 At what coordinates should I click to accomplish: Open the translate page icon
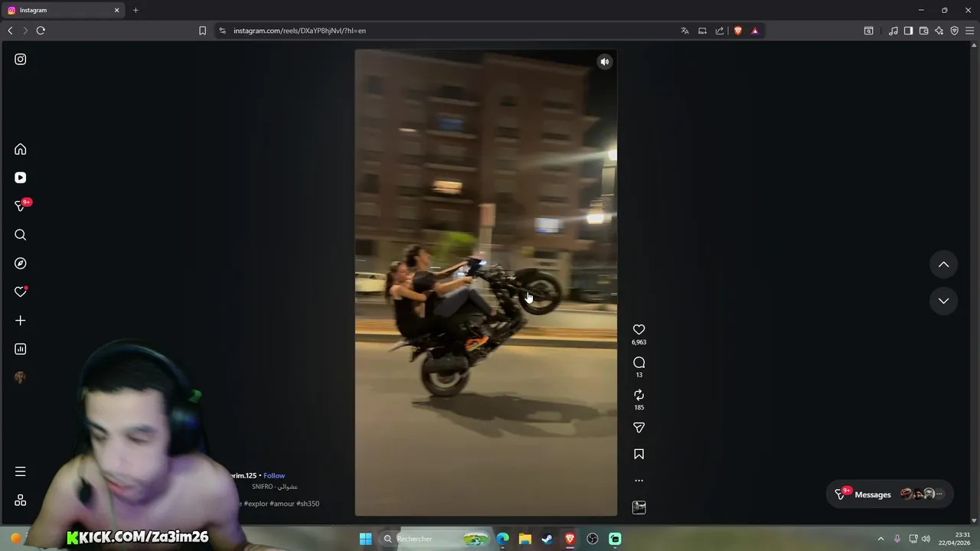pos(684,31)
